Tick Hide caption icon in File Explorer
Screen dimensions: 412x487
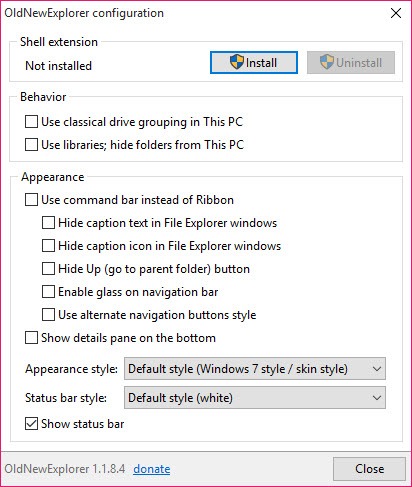[48, 246]
